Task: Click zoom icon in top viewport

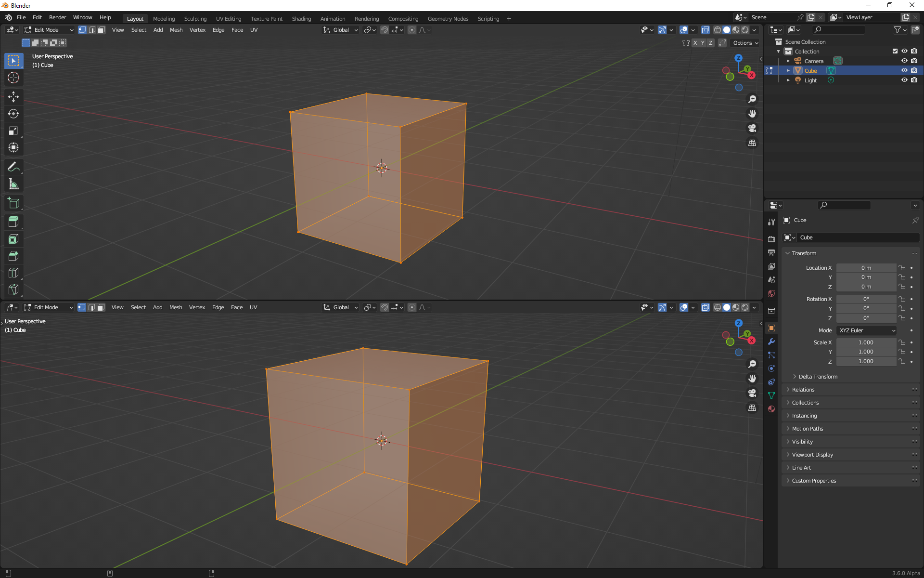Action: pyautogui.click(x=752, y=99)
